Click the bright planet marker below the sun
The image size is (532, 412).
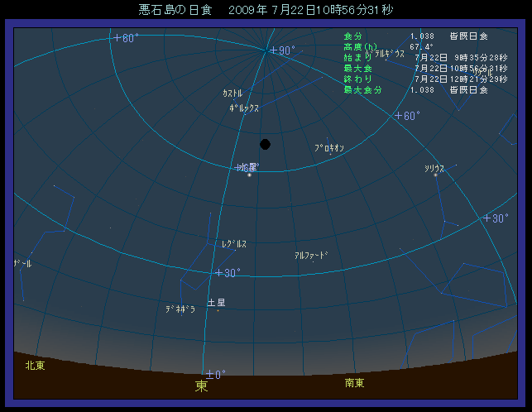(x=250, y=175)
